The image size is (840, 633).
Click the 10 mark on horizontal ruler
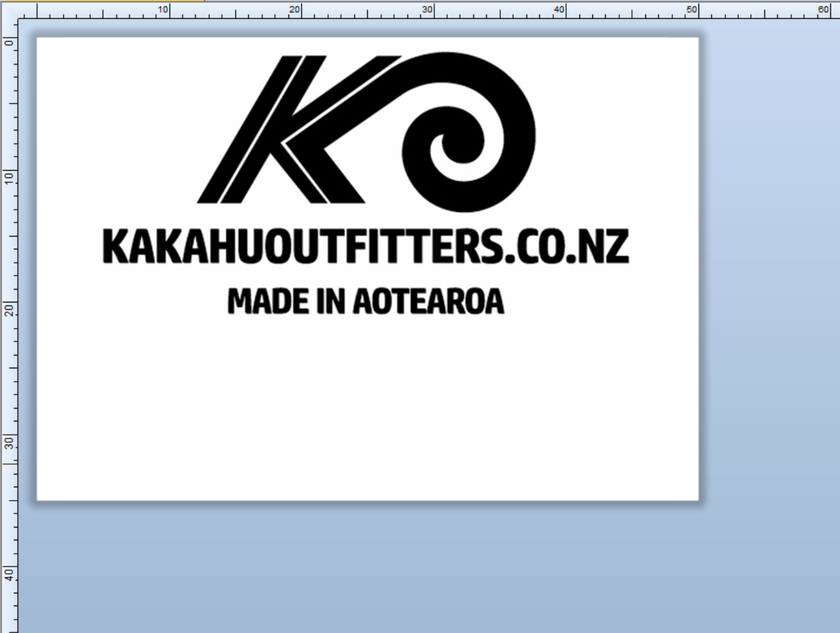coord(163,10)
